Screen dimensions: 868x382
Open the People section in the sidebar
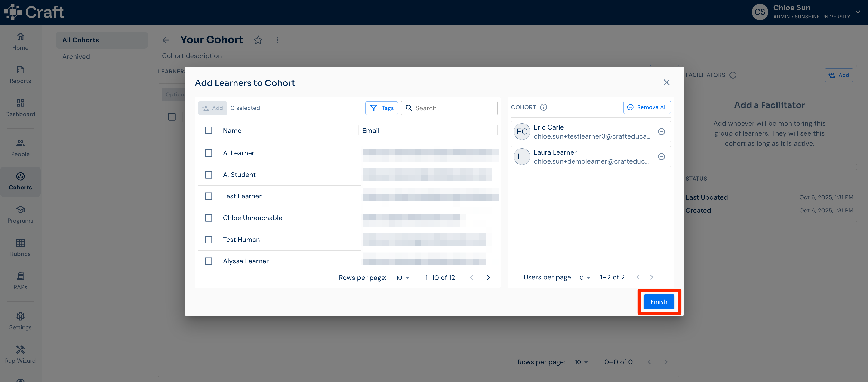[x=20, y=148]
